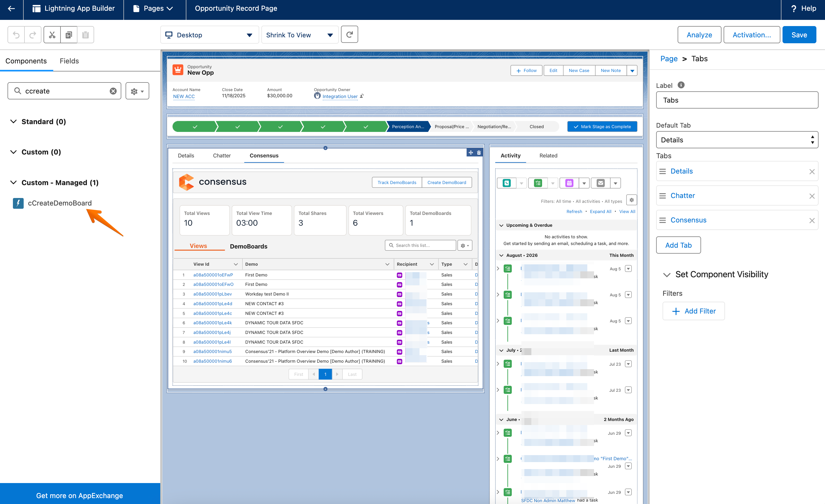This screenshot has height=504, width=825.
Task: Open the Pages dropdown menu
Action: coord(153,9)
